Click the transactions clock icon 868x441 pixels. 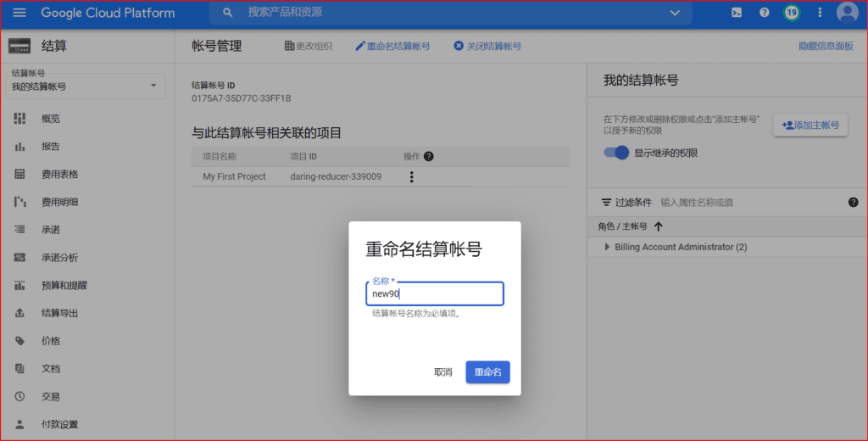(20, 396)
